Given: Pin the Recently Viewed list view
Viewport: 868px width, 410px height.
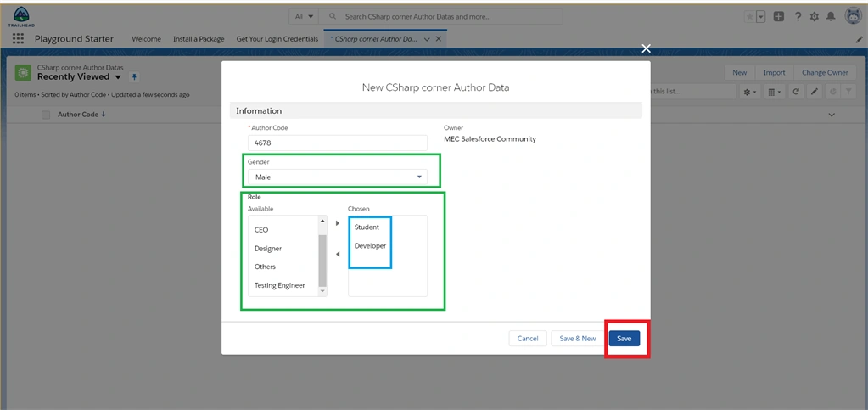Looking at the screenshot, I should [x=134, y=77].
